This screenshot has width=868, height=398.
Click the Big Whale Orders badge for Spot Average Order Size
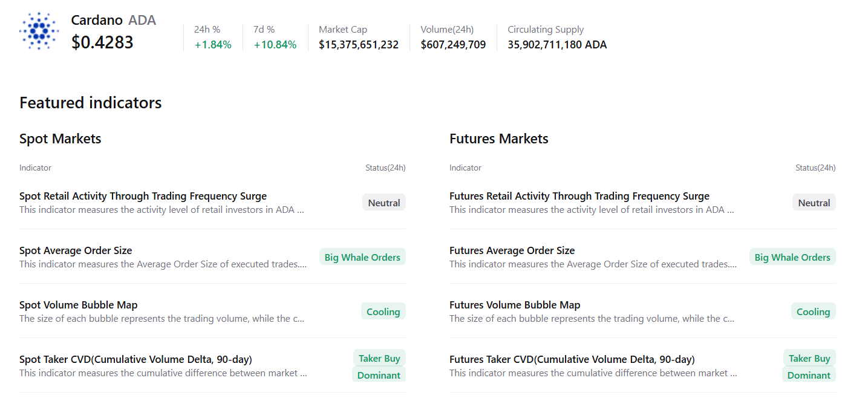tap(362, 256)
